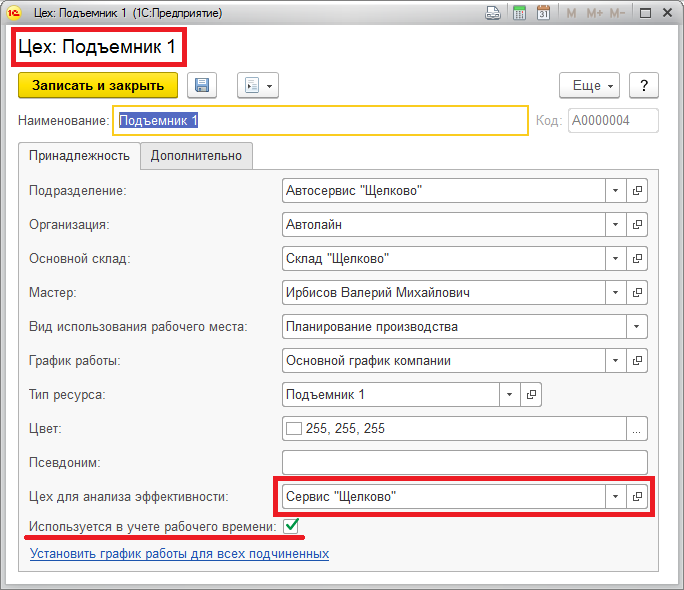Expand the Организация dropdown arrow
Image resolution: width=684 pixels, height=590 pixels.
click(x=616, y=225)
